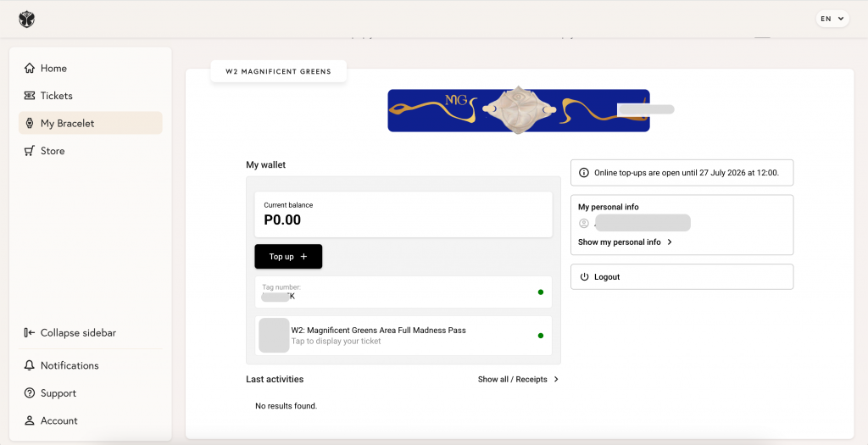Viewport: 868px width, 445px height.
Task: Click the bracelet banner image
Action: click(x=519, y=110)
